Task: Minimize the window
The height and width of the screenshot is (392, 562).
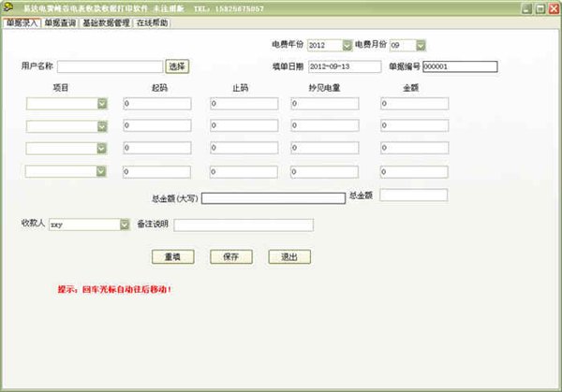Action: pos(526,8)
